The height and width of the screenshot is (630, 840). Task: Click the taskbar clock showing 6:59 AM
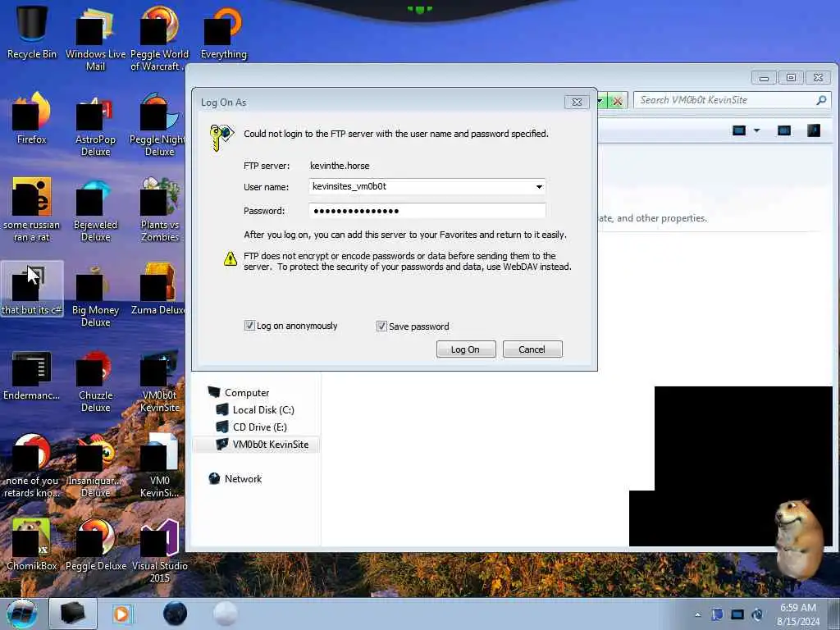[798, 614]
